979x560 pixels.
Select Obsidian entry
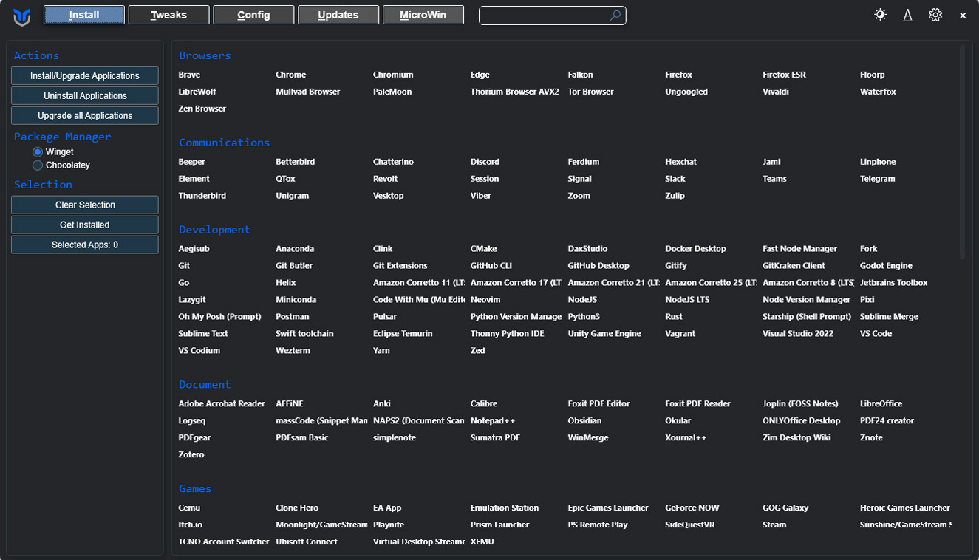584,421
